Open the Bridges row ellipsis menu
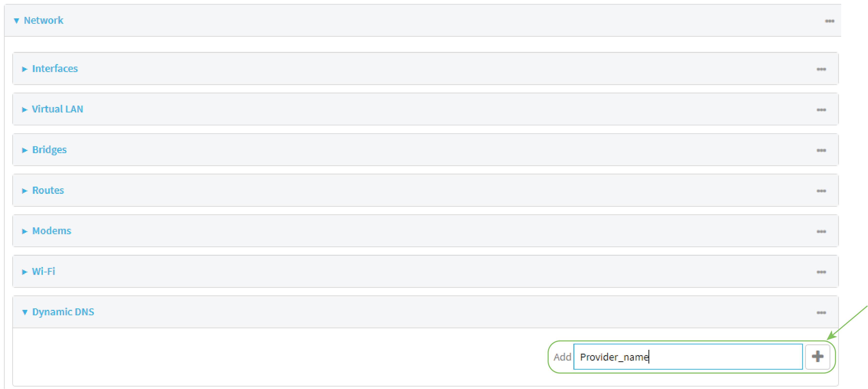The image size is (868, 389). [821, 150]
